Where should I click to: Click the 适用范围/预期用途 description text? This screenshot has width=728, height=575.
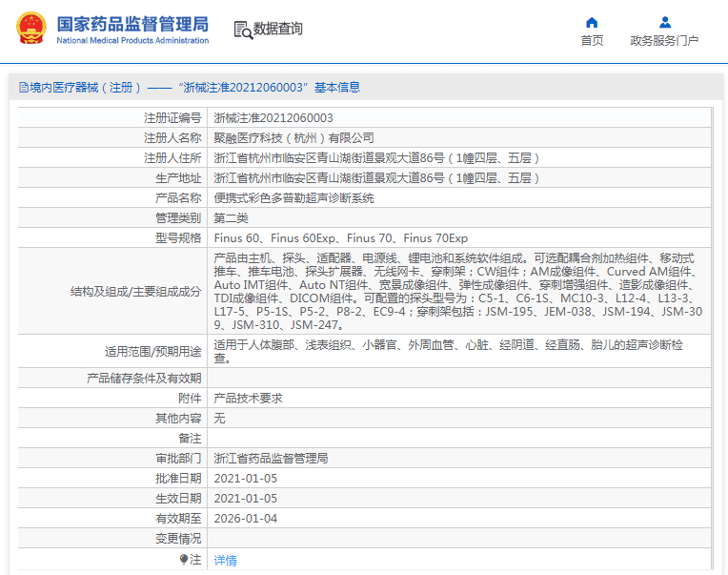[x=449, y=351]
